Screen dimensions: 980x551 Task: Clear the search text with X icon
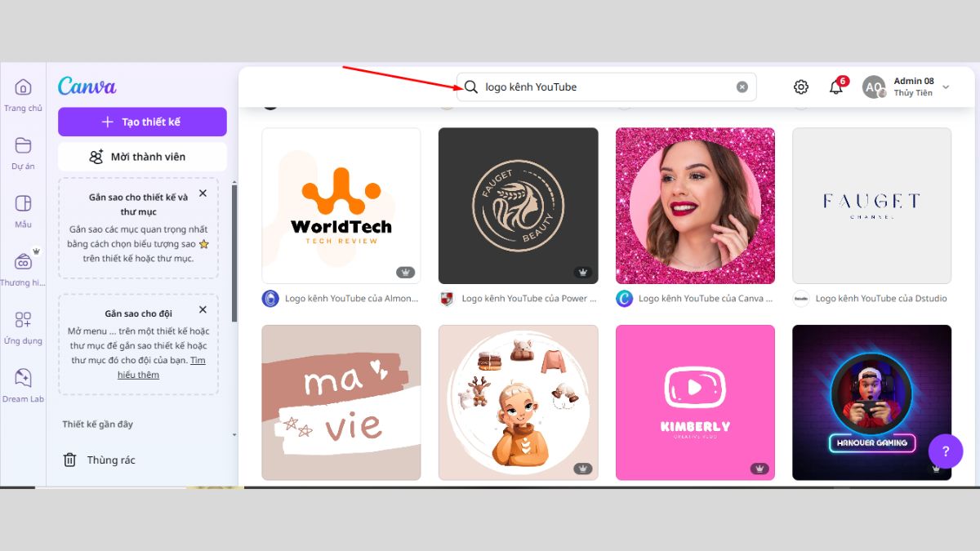click(x=742, y=87)
